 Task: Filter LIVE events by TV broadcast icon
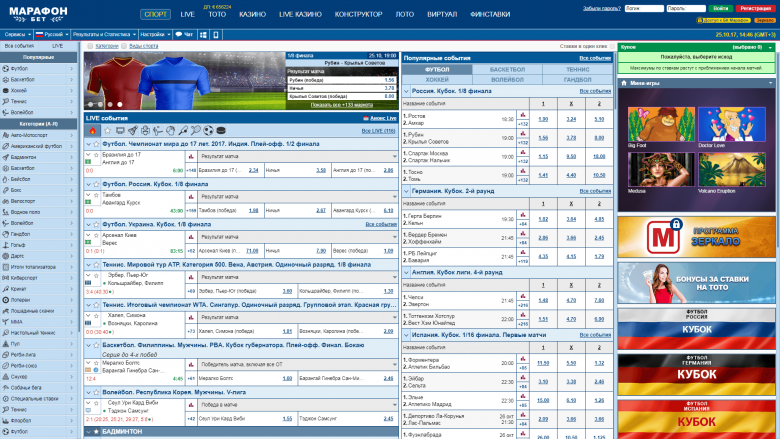point(120,131)
